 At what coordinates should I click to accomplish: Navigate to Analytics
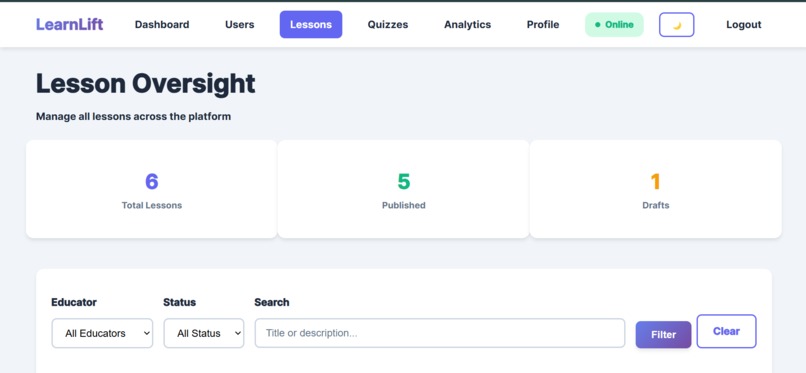(467, 25)
